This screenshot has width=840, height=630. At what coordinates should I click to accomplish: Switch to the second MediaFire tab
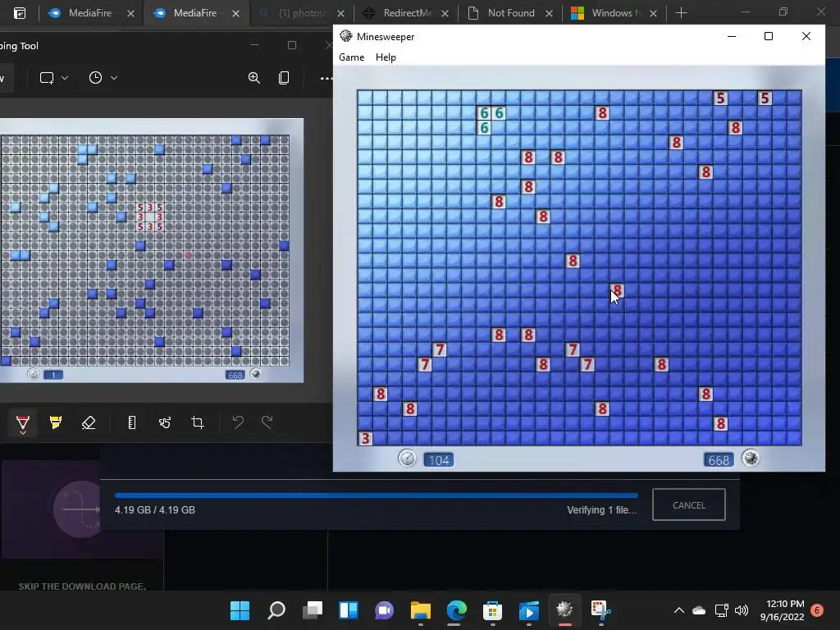(x=195, y=13)
